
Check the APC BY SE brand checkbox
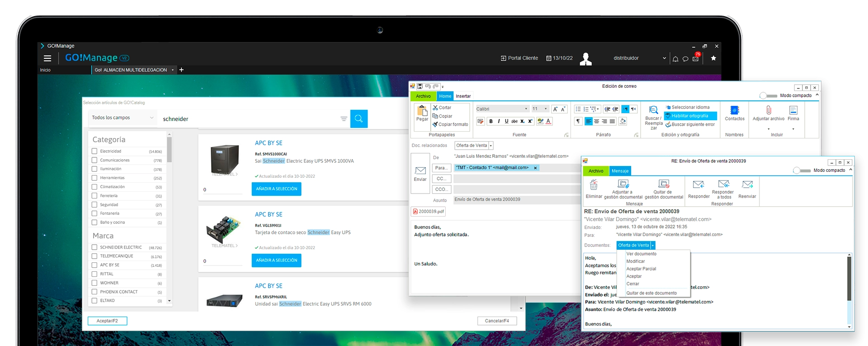click(x=94, y=265)
